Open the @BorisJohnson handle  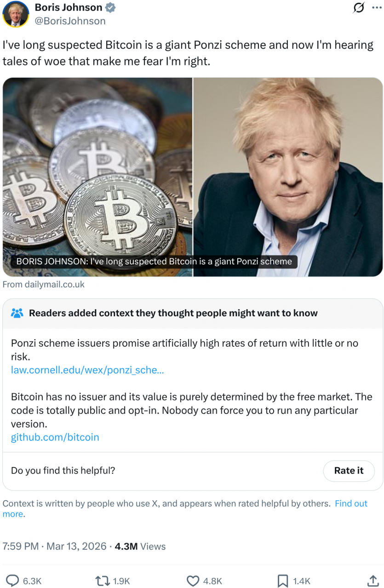click(x=70, y=21)
